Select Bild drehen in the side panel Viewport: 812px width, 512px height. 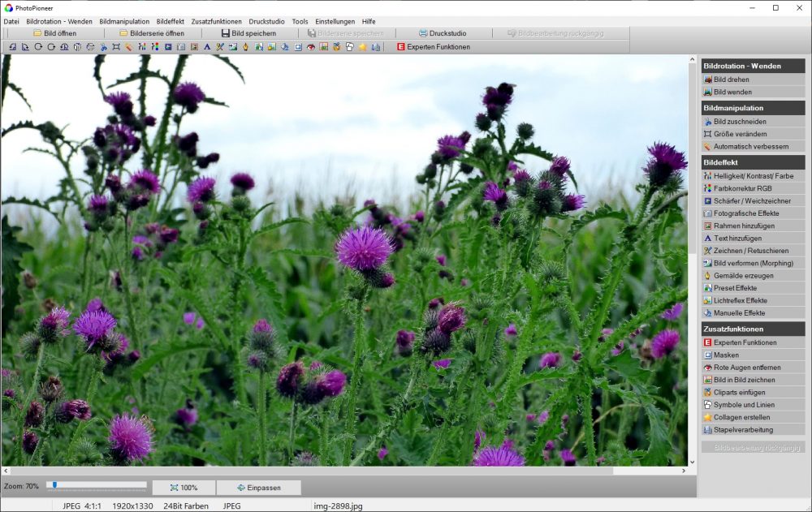click(x=732, y=80)
